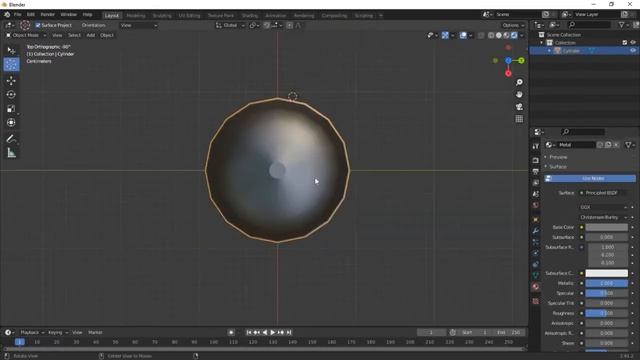Toggle camera view icon in viewport
This screenshot has height=360, width=640.
coord(519,107)
